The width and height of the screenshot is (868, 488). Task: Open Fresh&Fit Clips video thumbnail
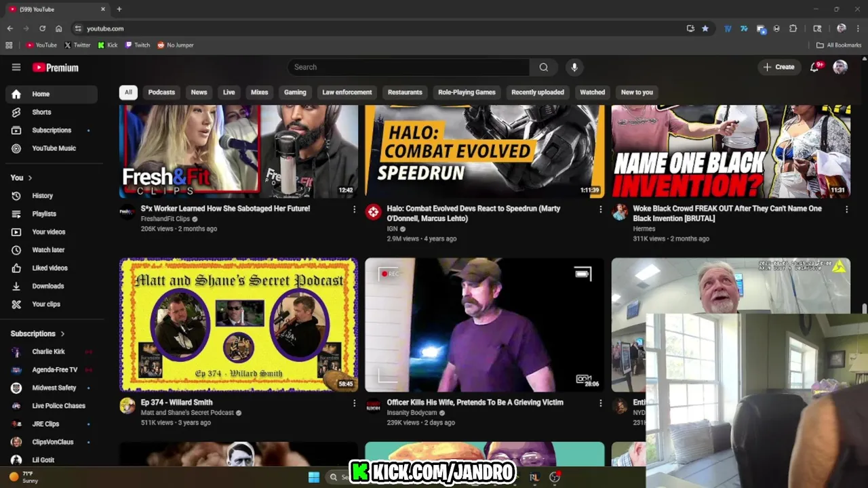[239, 151]
